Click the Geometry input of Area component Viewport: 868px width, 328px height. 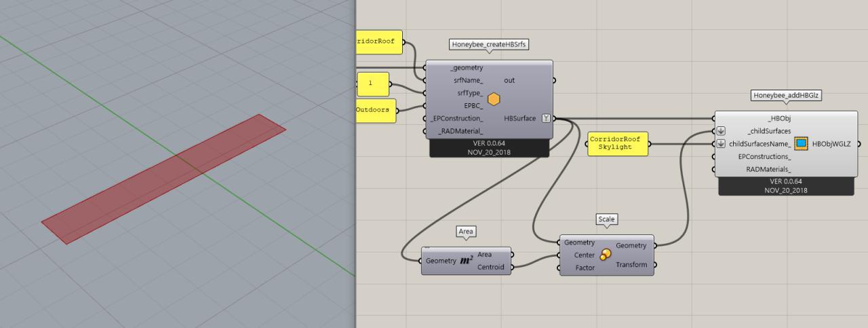click(x=441, y=261)
